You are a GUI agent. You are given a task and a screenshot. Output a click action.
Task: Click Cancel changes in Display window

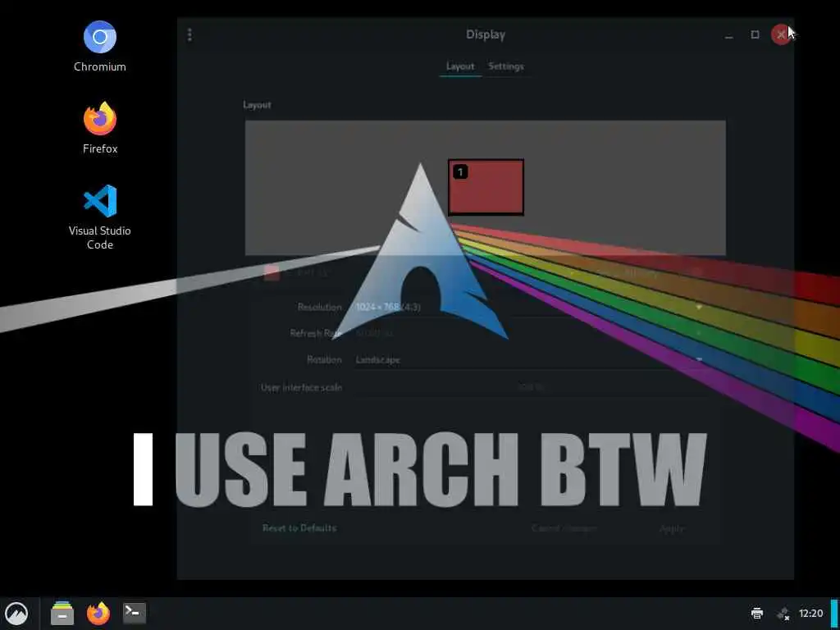pyautogui.click(x=564, y=528)
